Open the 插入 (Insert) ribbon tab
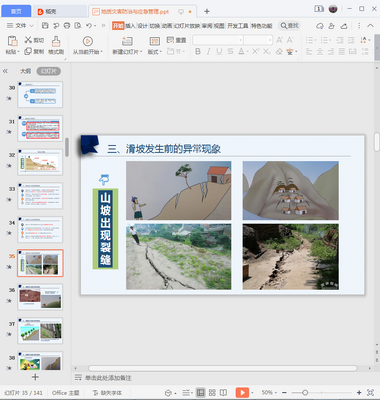The image size is (380, 400). pos(130,26)
